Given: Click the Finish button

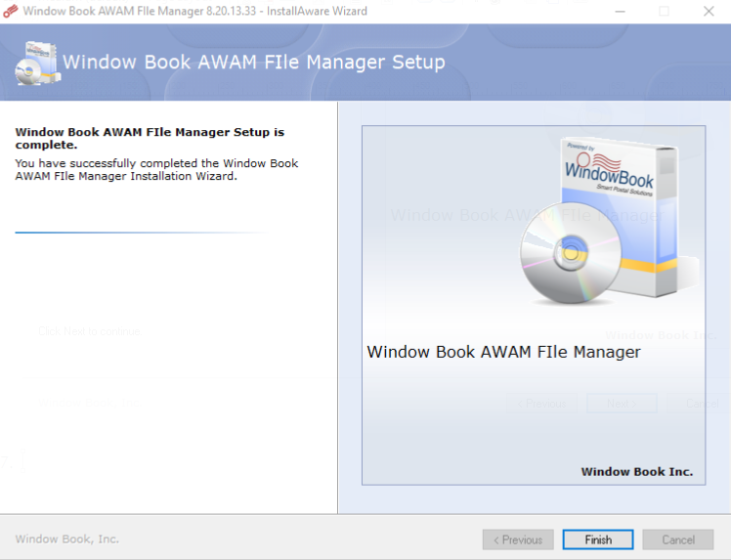Looking at the screenshot, I should click(x=598, y=539).
